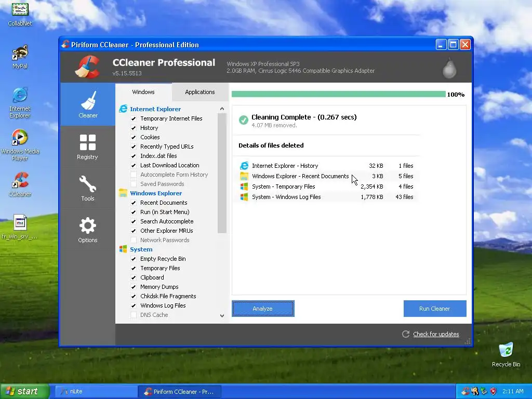Screen dimensions: 532x399
Task: Select System - Windows Log Files row text
Action: 286,197
